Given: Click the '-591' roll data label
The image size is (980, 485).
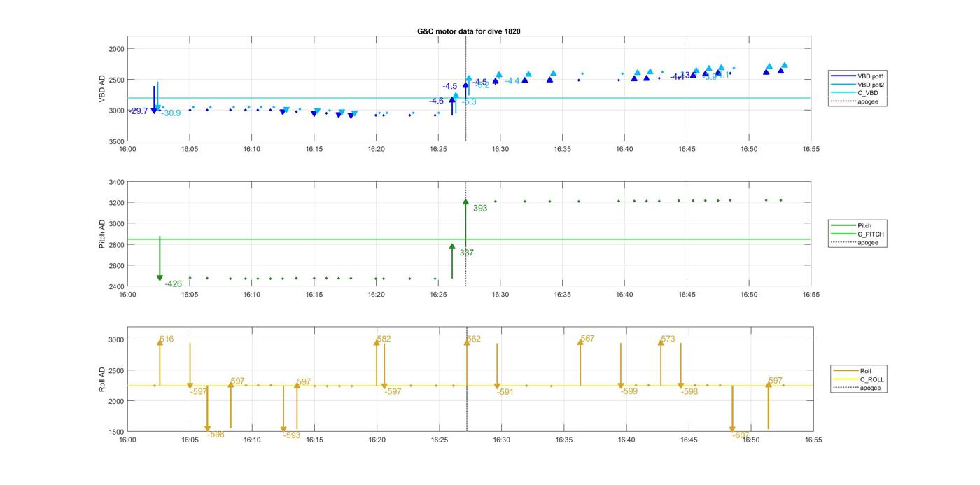Looking at the screenshot, I should [x=505, y=393].
